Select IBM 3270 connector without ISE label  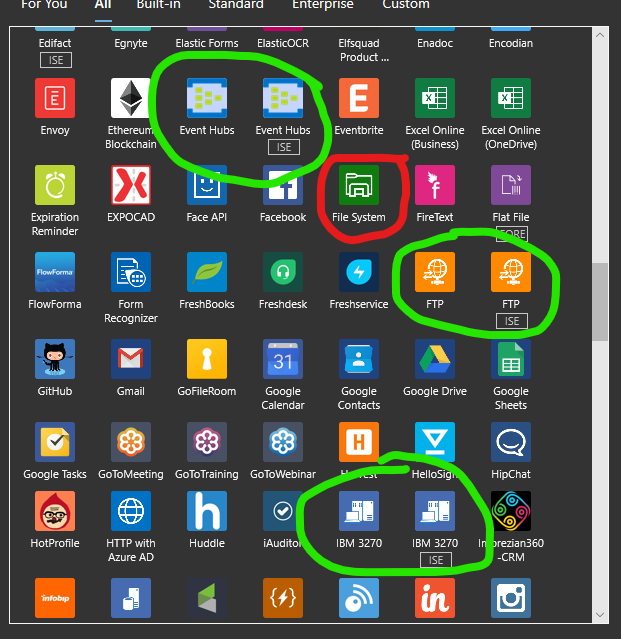tap(359, 511)
